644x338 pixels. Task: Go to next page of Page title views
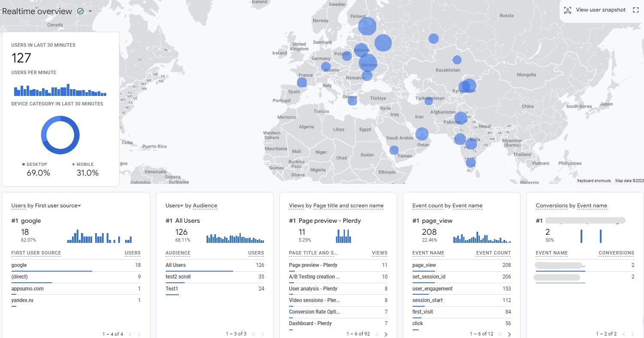pos(386,334)
